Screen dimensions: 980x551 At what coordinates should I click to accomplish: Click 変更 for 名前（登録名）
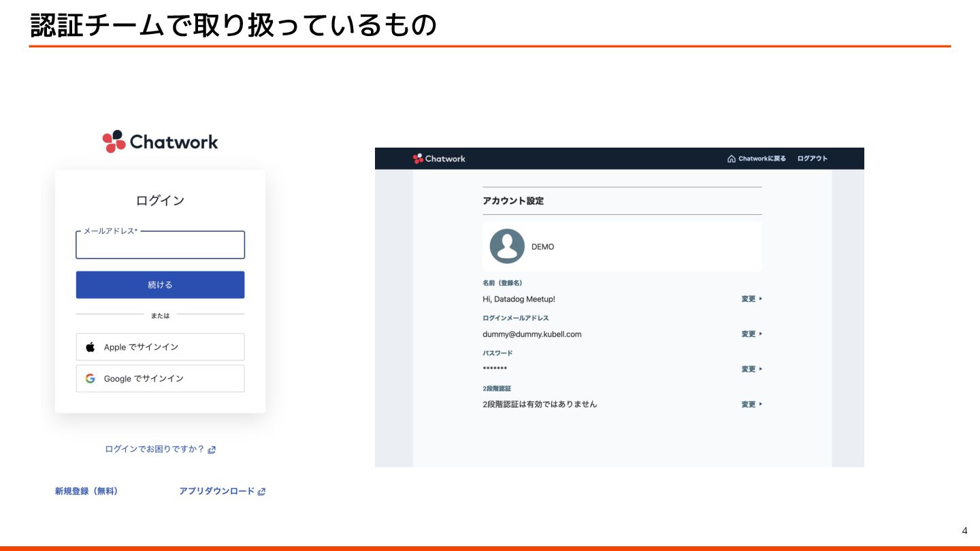click(x=752, y=299)
